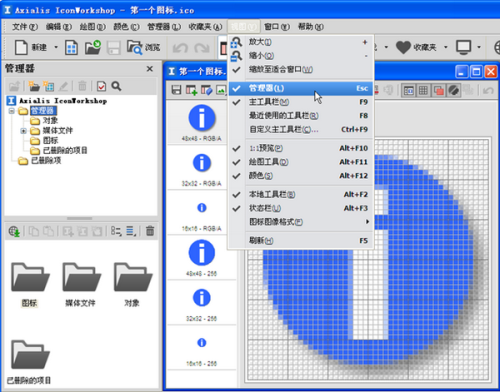Choose 自定义主工具栏 Ctrl+F9 entry
The height and width of the screenshot is (392, 500).
tap(300, 129)
